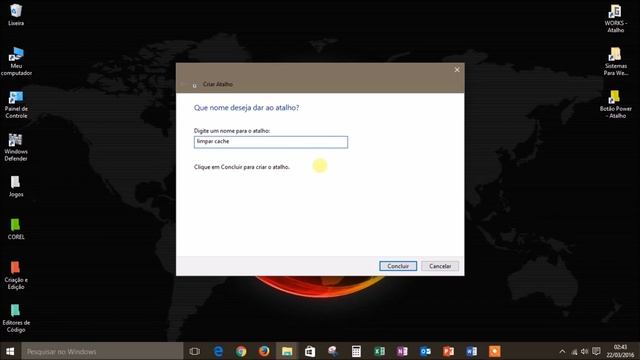This screenshot has height=360, width=640.
Task: Click the Pesquisar no Windows search box
Action: point(102,351)
